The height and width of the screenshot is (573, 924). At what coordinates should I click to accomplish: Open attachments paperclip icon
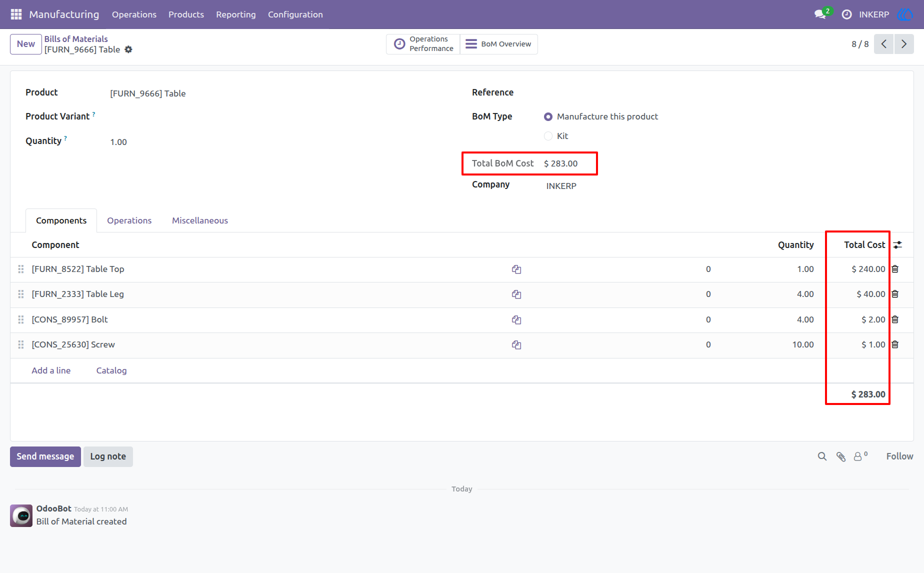[841, 456]
